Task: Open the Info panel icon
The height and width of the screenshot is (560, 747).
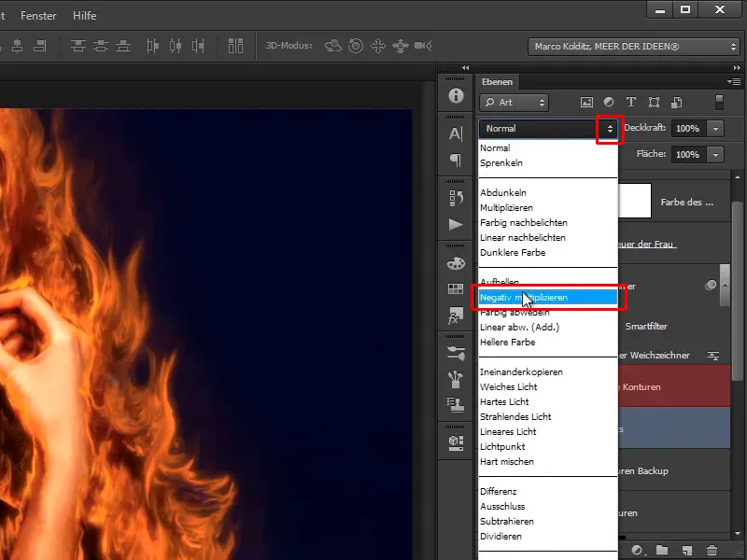Action: pyautogui.click(x=456, y=96)
